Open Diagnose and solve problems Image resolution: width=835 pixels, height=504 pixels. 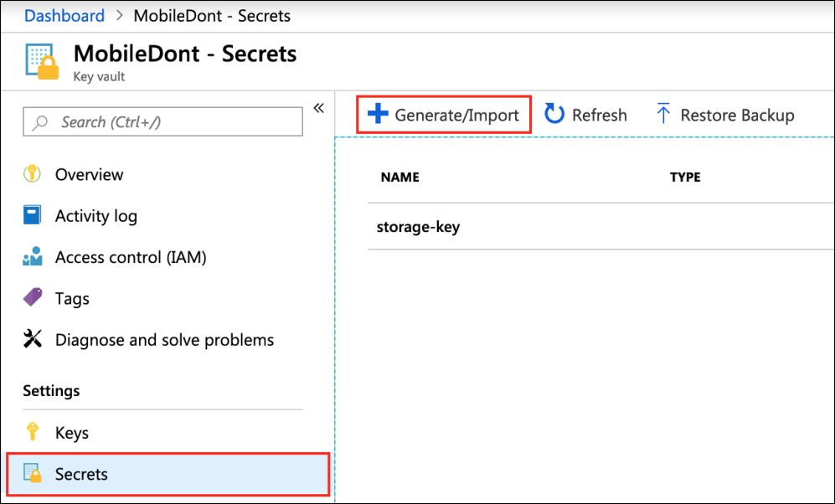click(x=164, y=340)
